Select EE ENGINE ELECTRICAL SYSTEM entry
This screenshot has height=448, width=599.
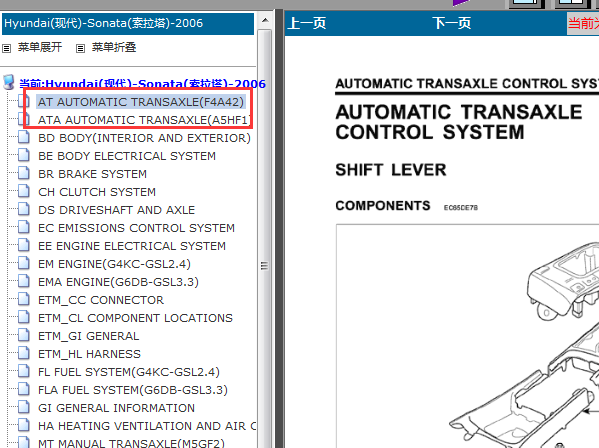click(132, 246)
